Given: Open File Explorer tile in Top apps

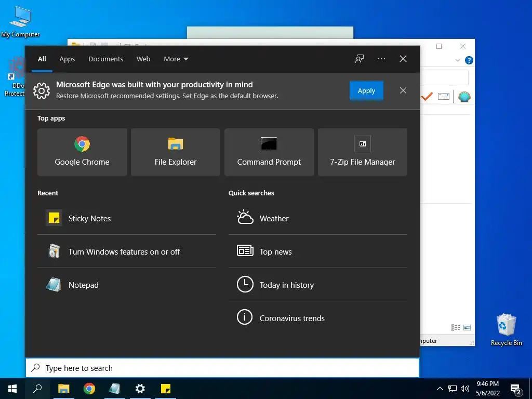Looking at the screenshot, I should 176,152.
